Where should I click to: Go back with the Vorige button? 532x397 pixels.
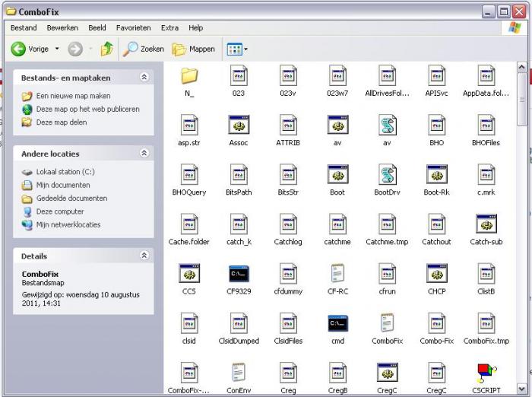[x=30, y=49]
